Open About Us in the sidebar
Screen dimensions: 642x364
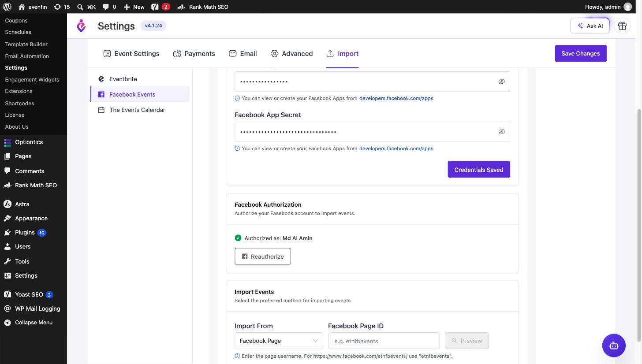coord(17,127)
